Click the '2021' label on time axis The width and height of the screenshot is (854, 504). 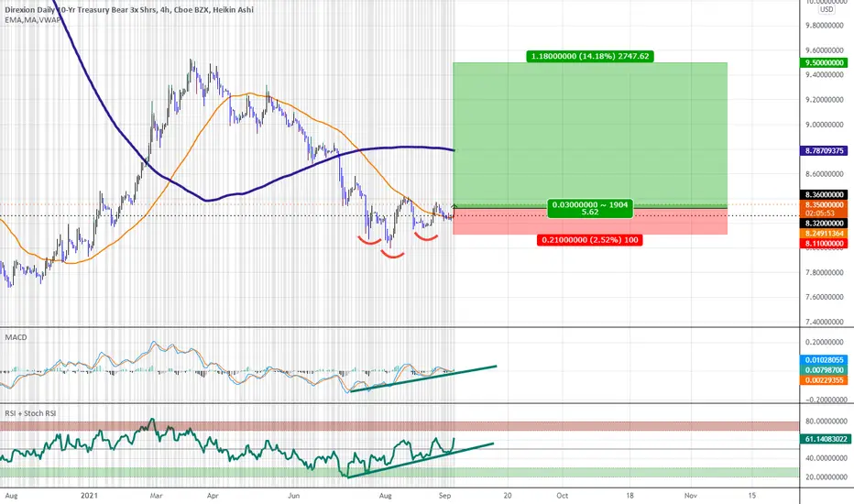89,495
